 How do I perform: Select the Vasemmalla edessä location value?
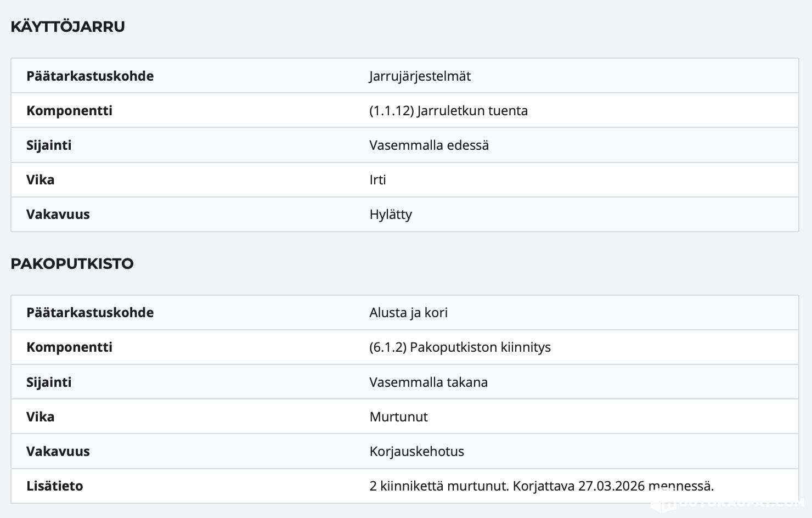(428, 145)
